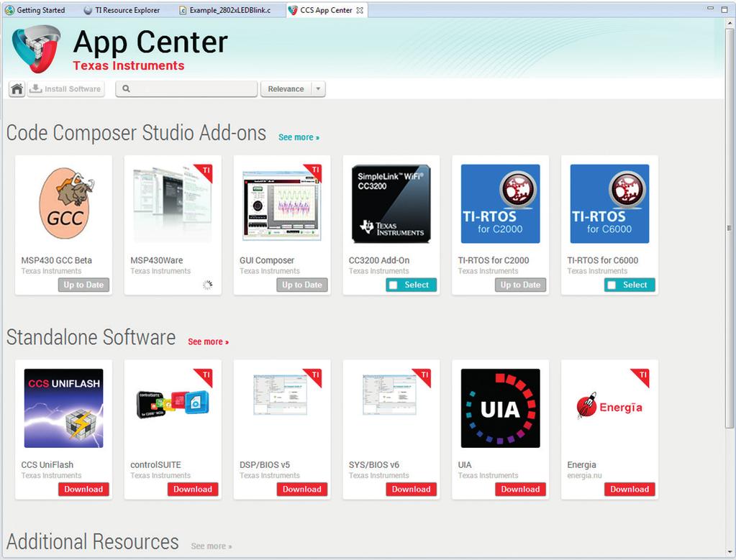The image size is (736, 560).
Task: Click Up to Date on MSP430 GCC Beta
Action: pos(83,285)
